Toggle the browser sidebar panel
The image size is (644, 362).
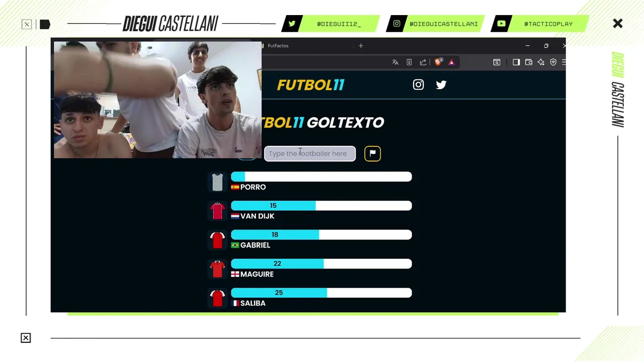point(516,62)
